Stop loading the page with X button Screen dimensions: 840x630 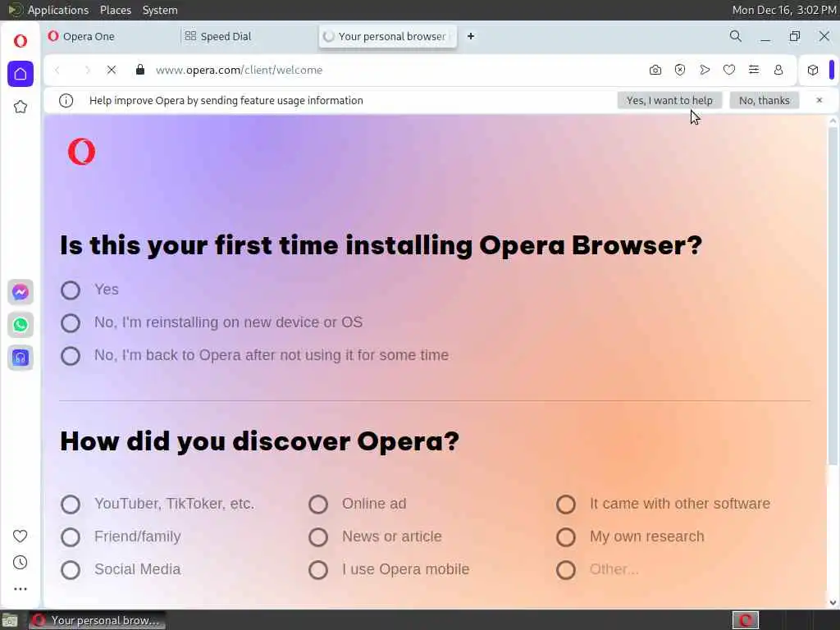(x=112, y=70)
